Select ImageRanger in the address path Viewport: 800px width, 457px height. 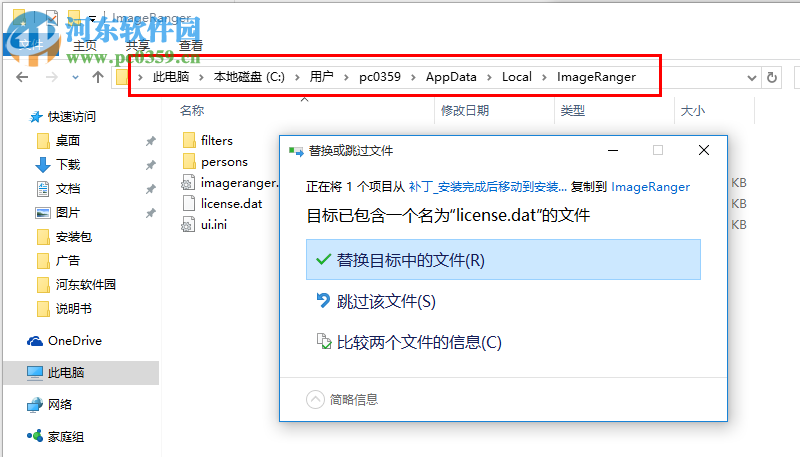(596, 77)
